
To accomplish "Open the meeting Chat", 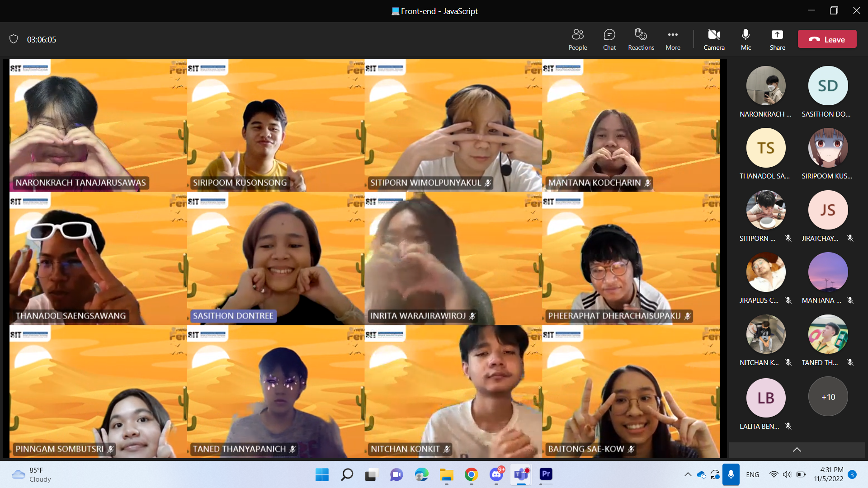I will pyautogui.click(x=609, y=39).
